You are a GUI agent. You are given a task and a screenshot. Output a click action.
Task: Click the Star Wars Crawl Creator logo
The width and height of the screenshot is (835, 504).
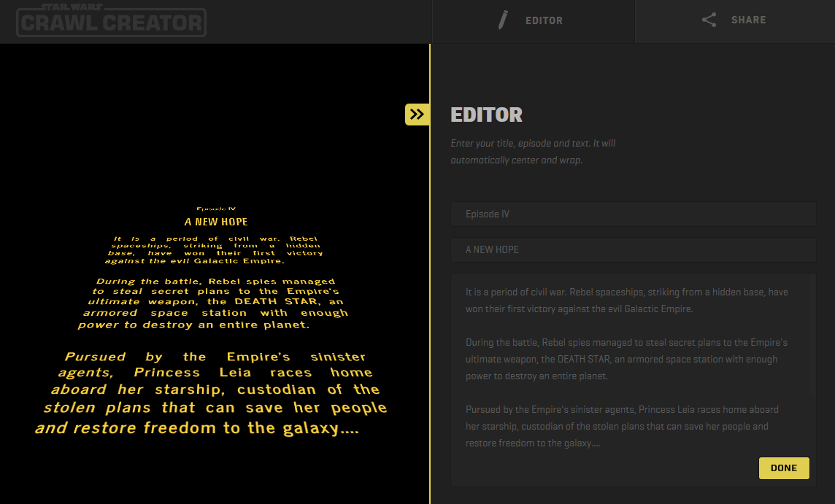(111, 20)
